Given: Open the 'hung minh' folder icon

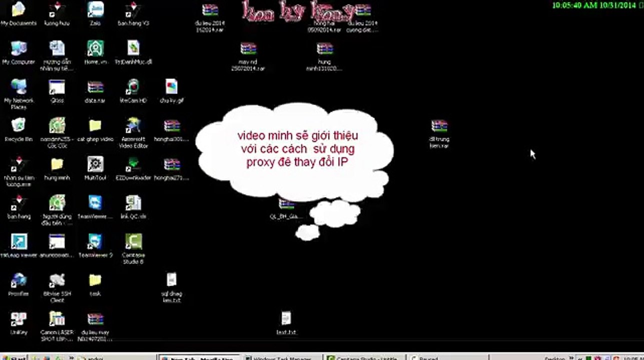Looking at the screenshot, I should (57, 168).
